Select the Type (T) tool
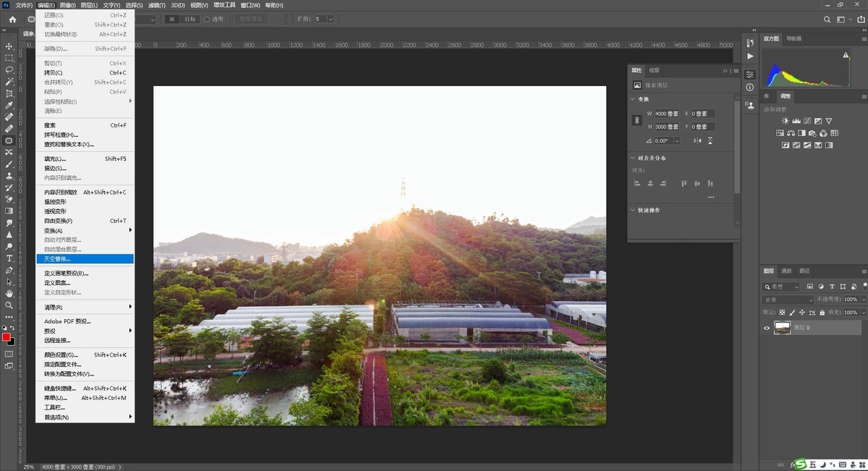 tap(9, 258)
